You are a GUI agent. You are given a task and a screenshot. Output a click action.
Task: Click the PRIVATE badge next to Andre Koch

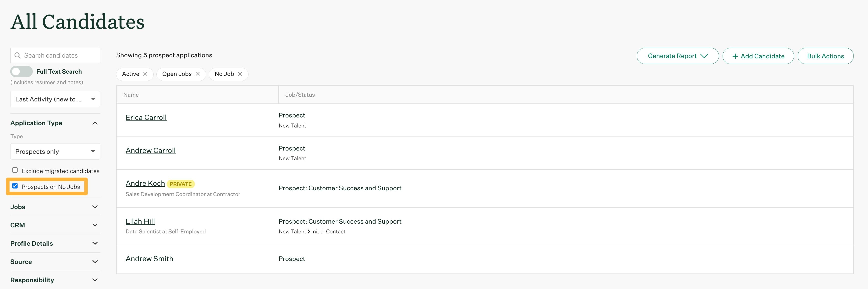(x=181, y=184)
